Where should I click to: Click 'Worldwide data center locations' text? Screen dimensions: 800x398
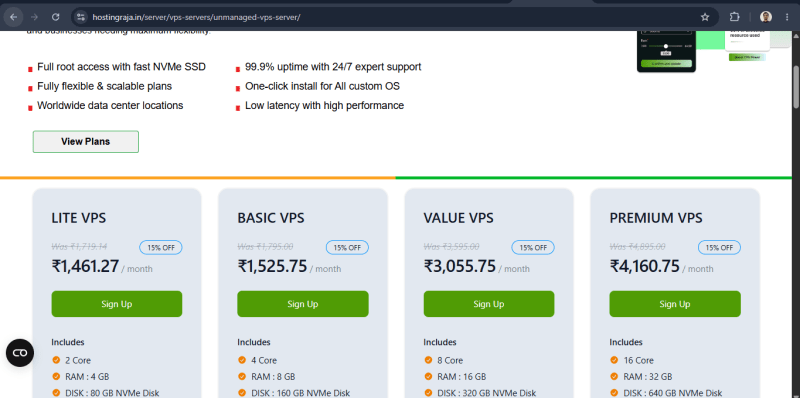click(x=110, y=106)
